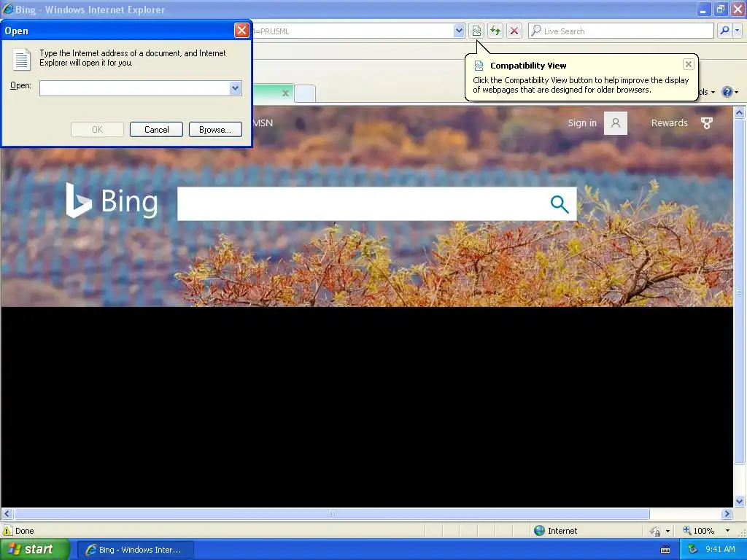The image size is (747, 560).
Task: Click the Open address input field
Action: 135,88
